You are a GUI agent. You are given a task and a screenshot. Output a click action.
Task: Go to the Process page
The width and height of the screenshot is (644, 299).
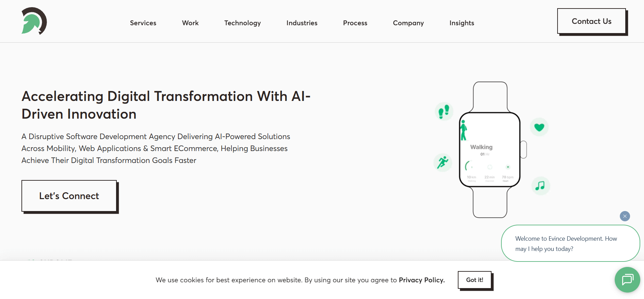[x=355, y=23]
